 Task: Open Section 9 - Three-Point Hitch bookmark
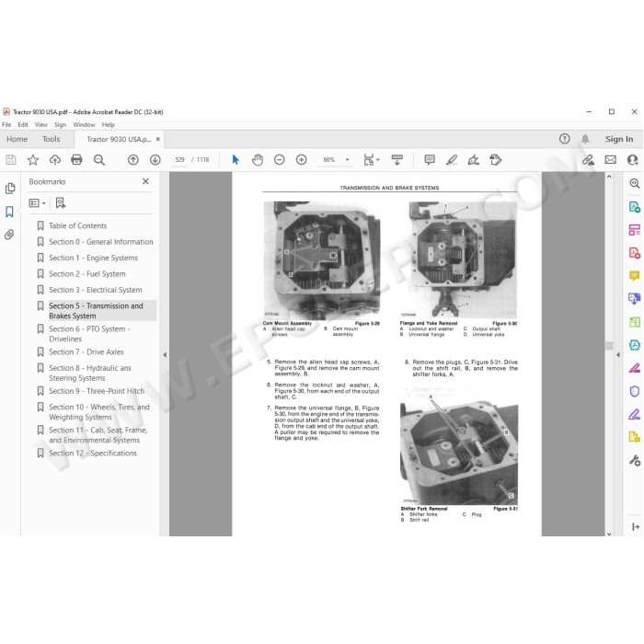click(x=97, y=391)
